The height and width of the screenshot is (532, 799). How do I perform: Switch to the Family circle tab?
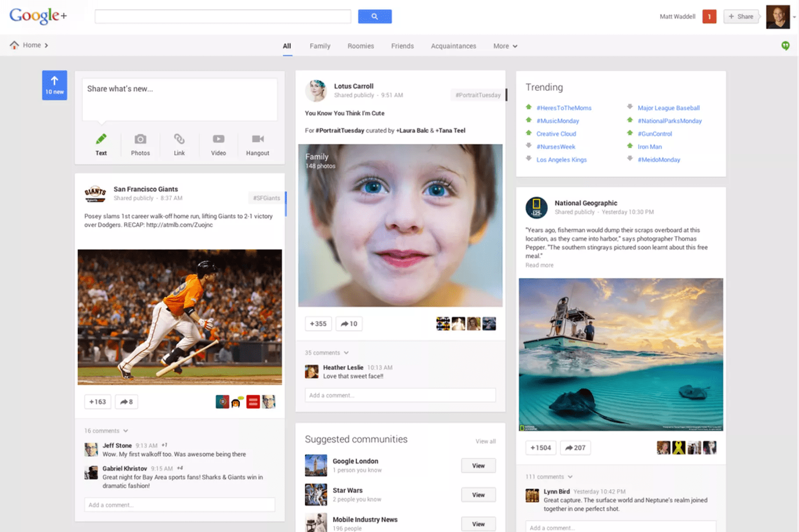tap(320, 45)
